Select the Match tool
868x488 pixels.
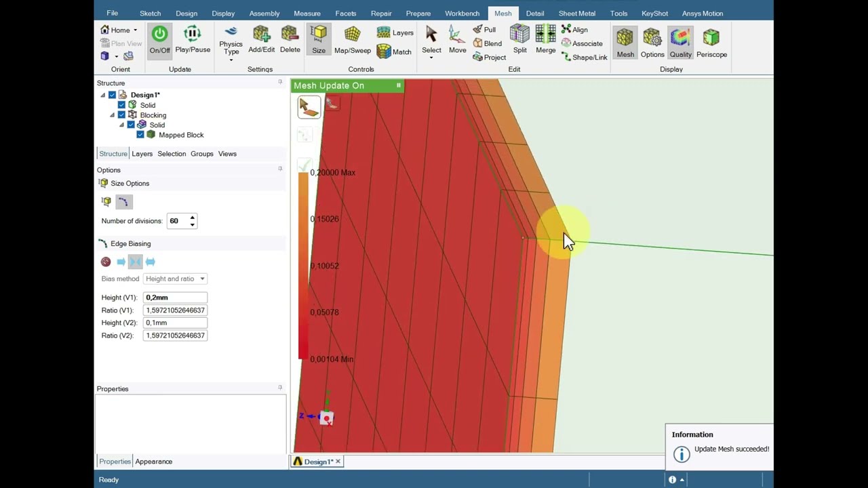tap(394, 52)
